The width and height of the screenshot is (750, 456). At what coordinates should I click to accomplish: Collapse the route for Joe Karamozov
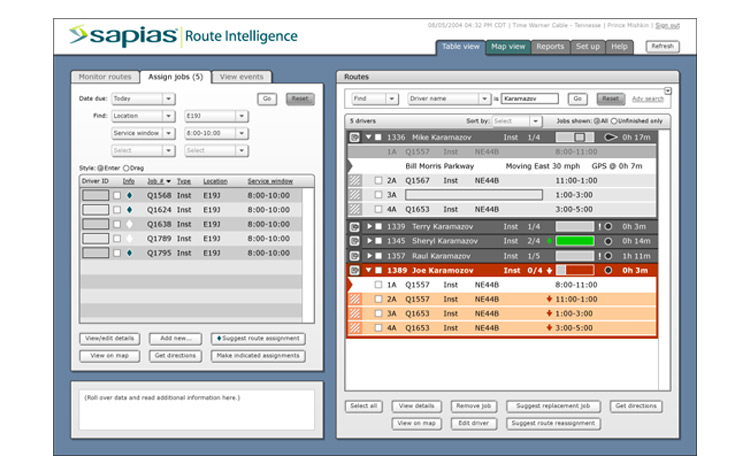(369, 270)
